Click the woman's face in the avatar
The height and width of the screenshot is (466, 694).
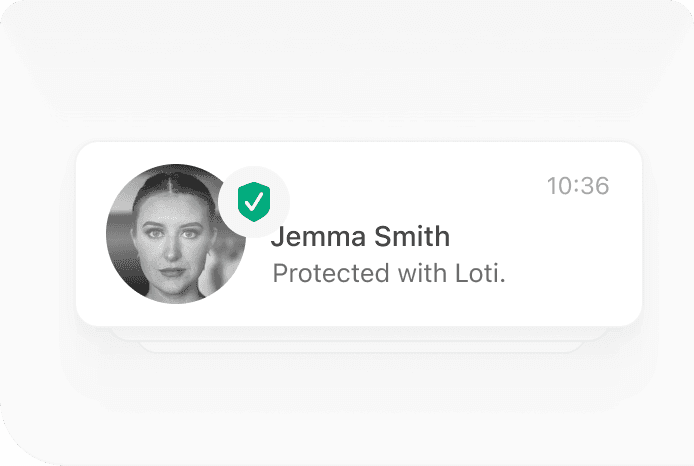174,241
